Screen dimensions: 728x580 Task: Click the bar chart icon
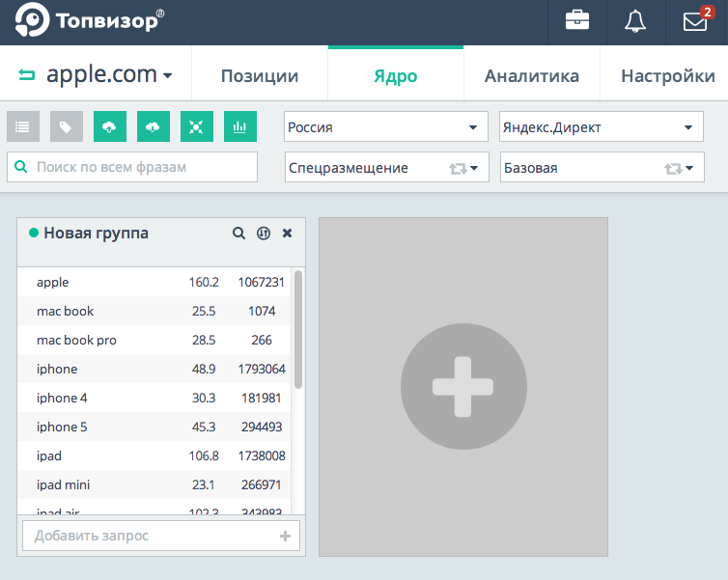tap(240, 126)
